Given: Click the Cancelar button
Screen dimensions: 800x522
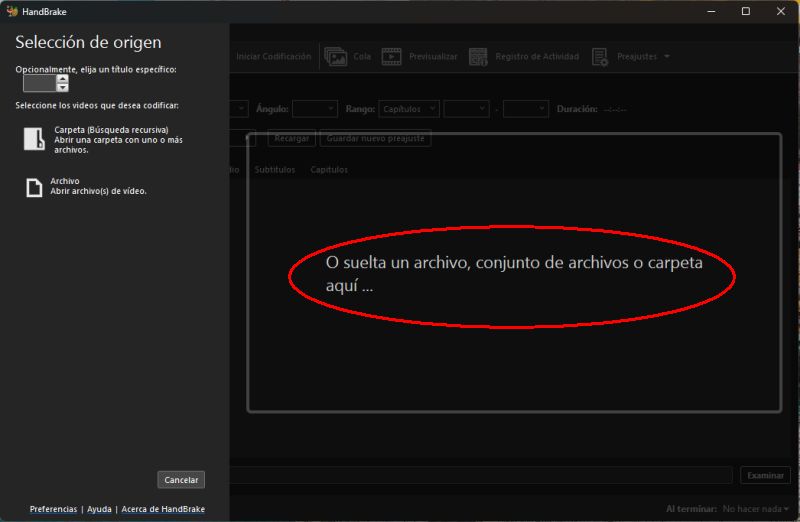Looking at the screenshot, I should pos(181,480).
